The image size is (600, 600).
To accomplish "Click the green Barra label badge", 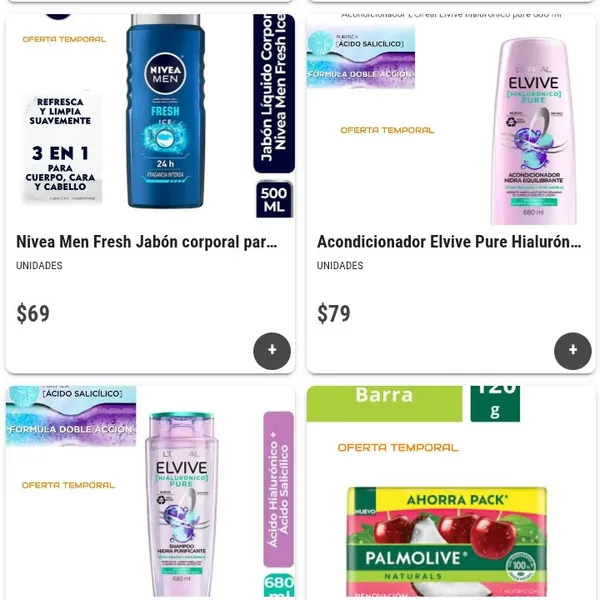I will pyautogui.click(x=384, y=404).
